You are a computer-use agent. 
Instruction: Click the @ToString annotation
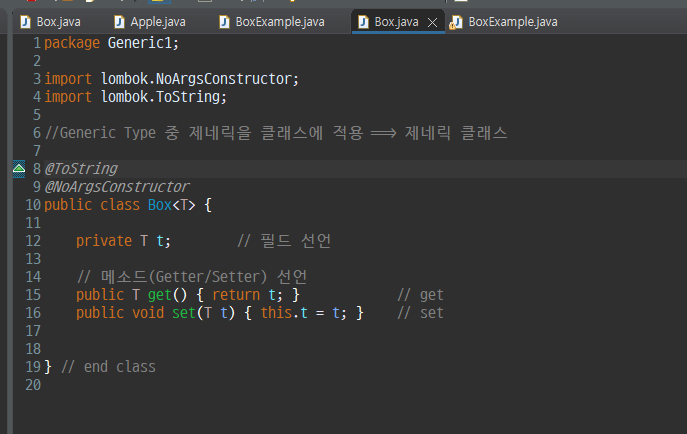pos(81,169)
